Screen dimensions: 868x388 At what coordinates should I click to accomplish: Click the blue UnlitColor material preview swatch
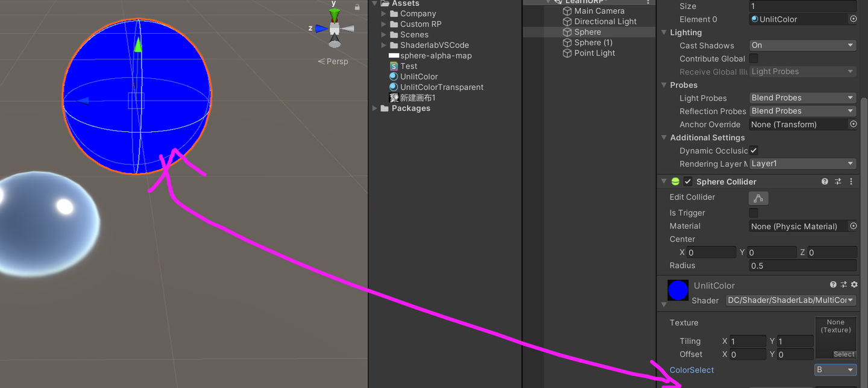[678, 290]
